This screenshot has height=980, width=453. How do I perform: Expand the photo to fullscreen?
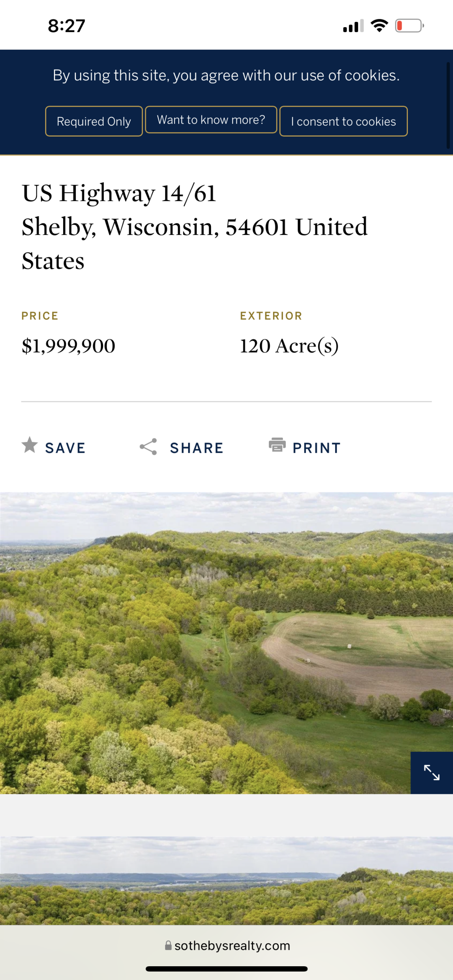tap(432, 772)
